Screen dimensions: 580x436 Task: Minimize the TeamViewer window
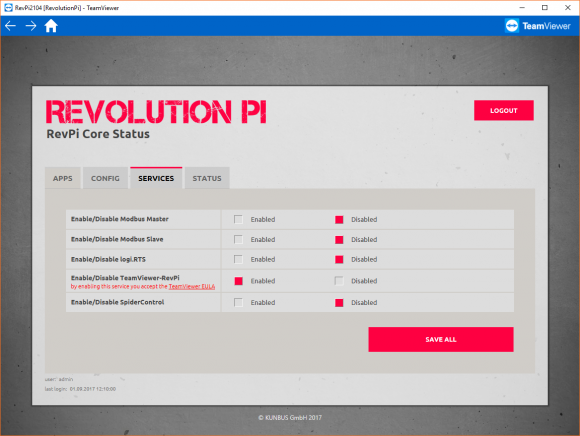522,7
